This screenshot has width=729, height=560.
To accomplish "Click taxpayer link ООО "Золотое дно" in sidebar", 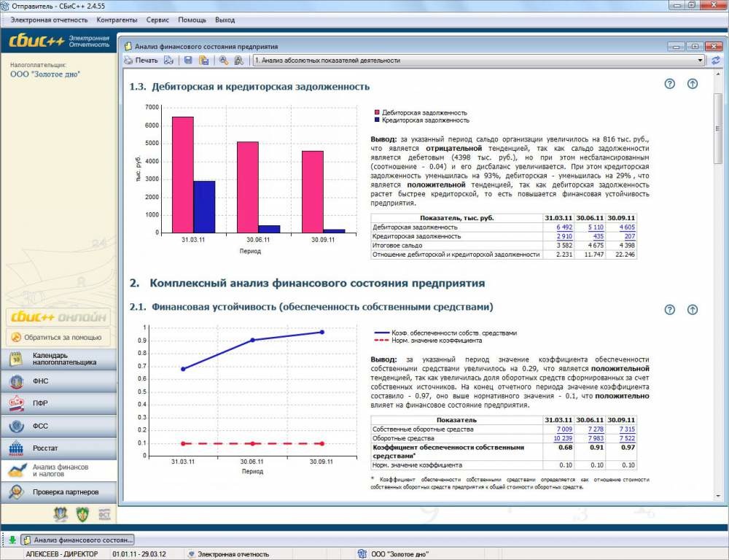I will click(x=45, y=74).
